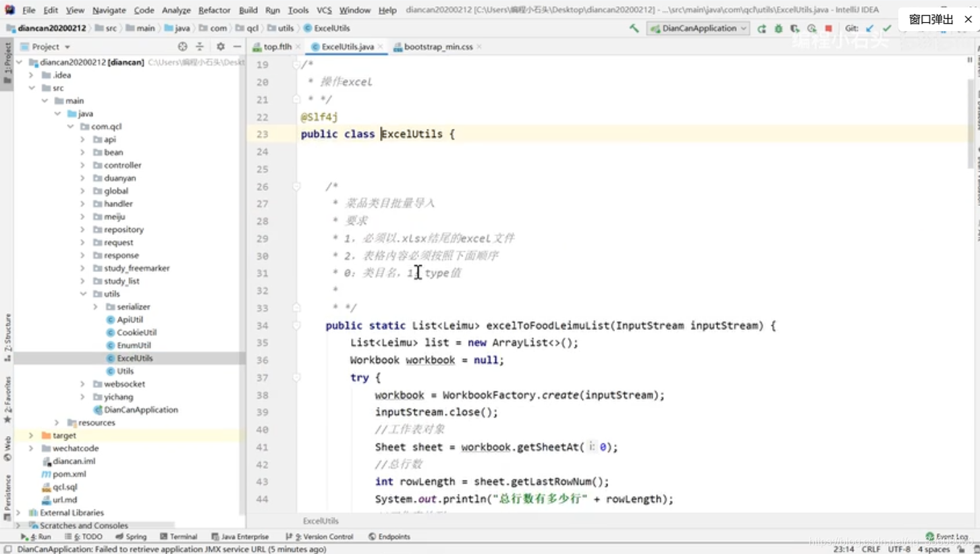The image size is (980, 554).
Task: Toggle fold marker on line 26 comment
Action: [296, 186]
